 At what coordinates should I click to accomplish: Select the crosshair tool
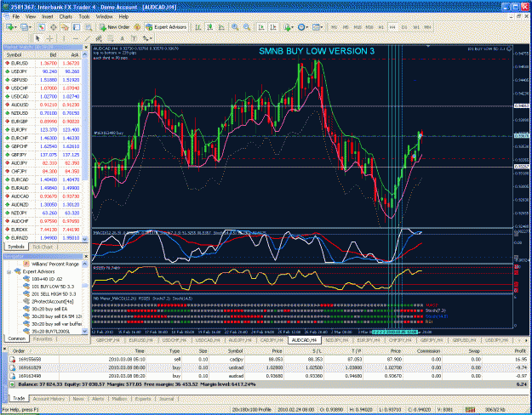[x=49, y=38]
